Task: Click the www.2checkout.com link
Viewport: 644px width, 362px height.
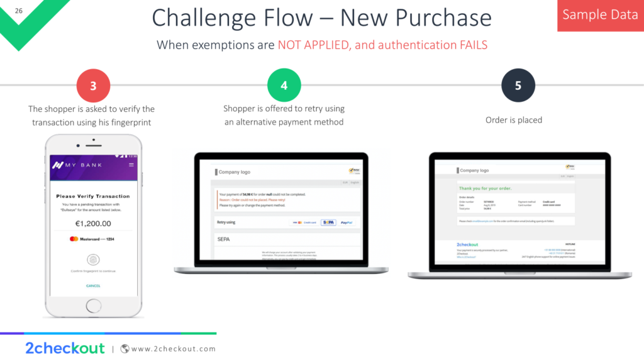Action: pos(174,348)
